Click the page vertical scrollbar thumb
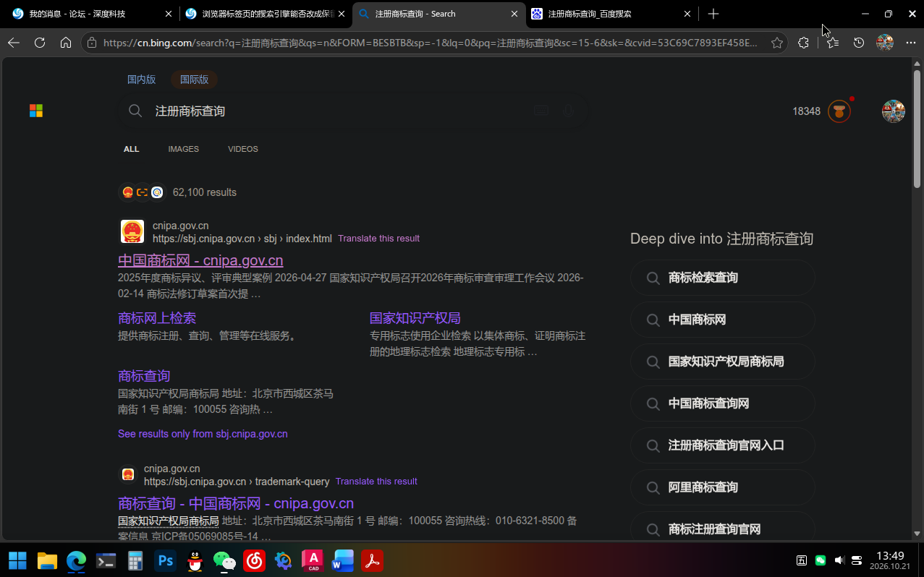The image size is (924, 577). (917, 129)
